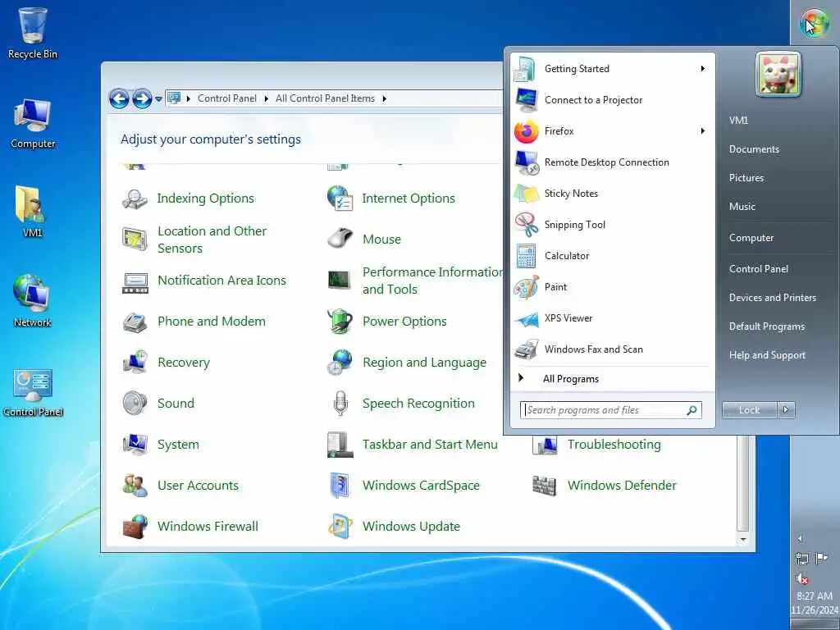Select the Control Panel desktop shortcut icon
The height and width of the screenshot is (630, 840).
tap(33, 393)
